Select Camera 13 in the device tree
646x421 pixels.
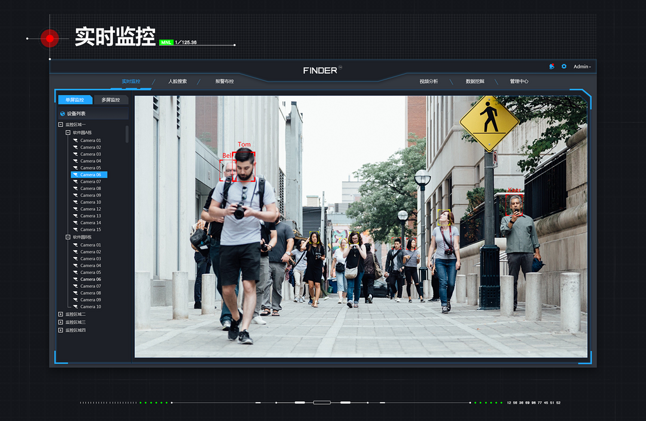(91, 216)
